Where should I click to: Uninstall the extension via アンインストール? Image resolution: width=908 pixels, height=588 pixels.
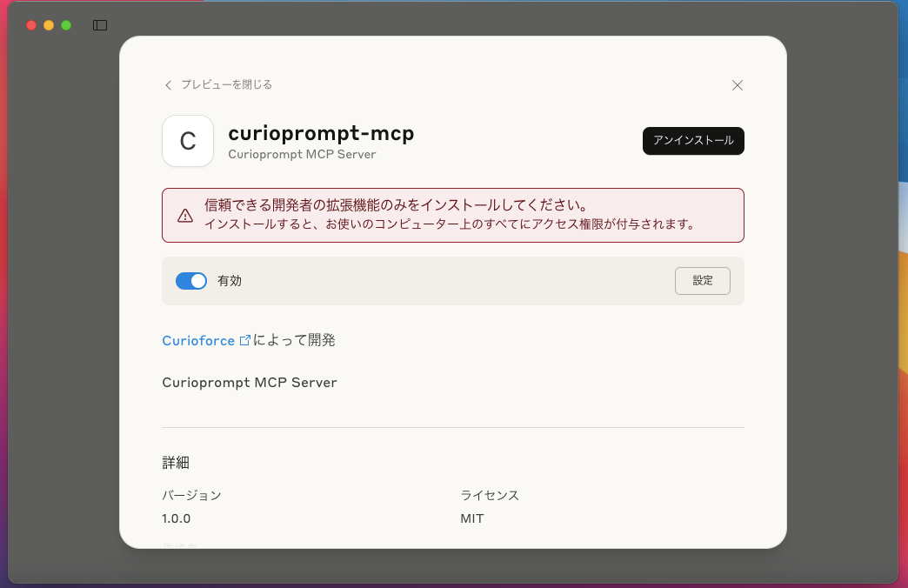point(693,141)
